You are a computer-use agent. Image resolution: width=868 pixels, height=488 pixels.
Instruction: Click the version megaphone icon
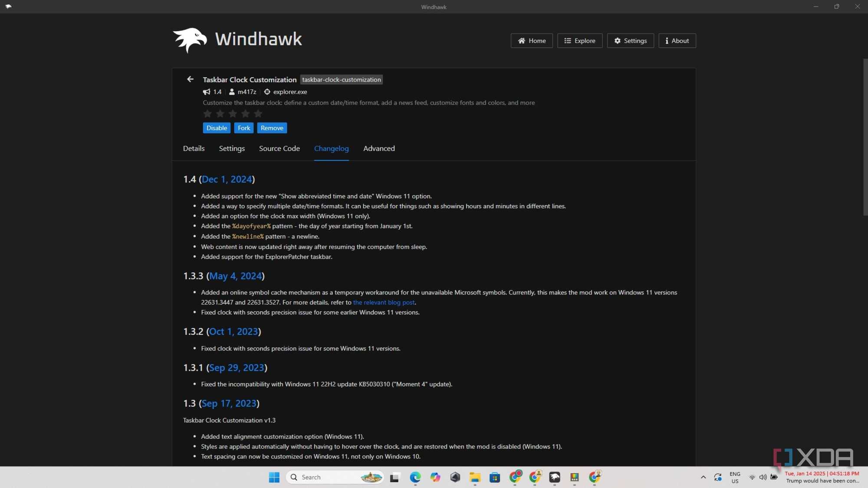point(207,92)
